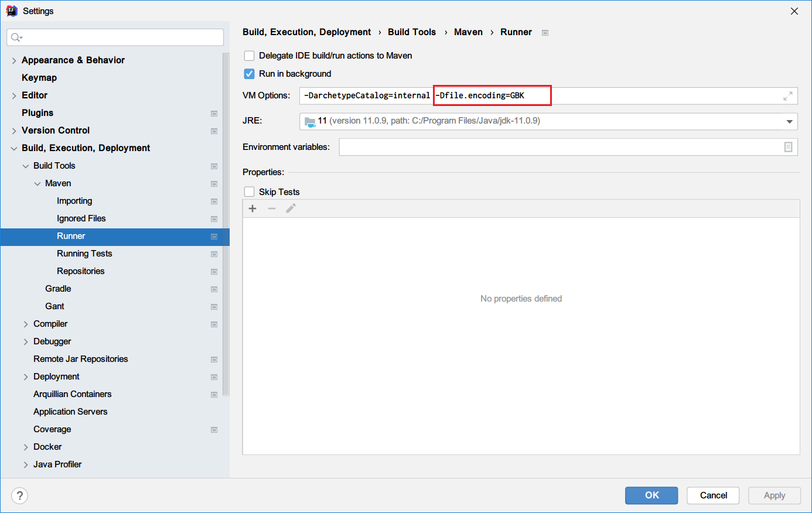Viewport: 812px width, 513px height.
Task: Click the help question mark button
Action: pos(19,495)
